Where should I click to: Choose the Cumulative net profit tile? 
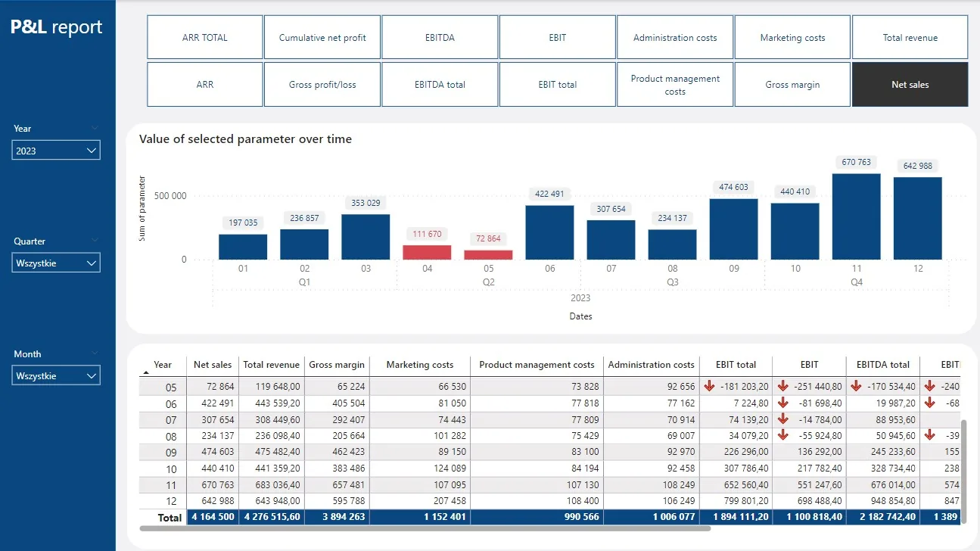click(x=322, y=37)
